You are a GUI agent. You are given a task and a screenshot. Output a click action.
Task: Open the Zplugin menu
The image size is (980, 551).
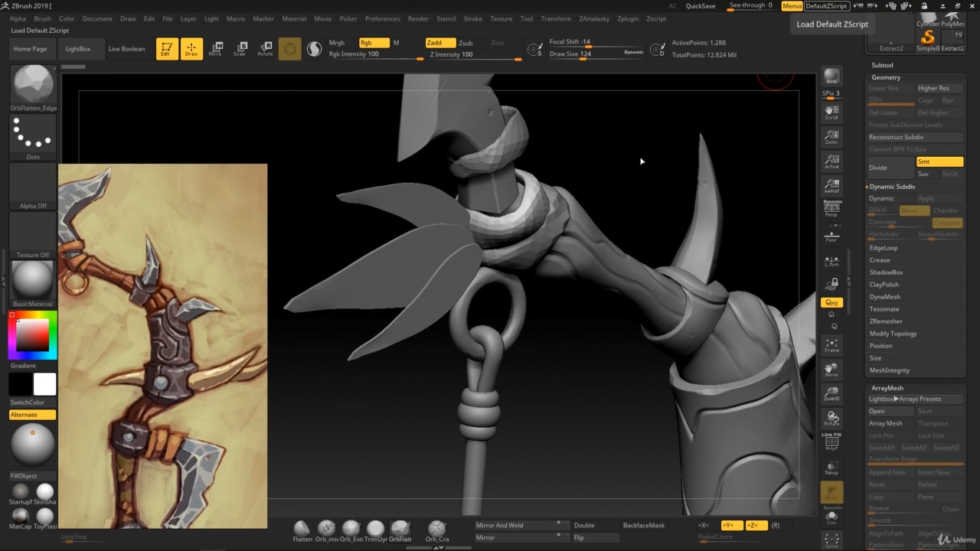tap(628, 18)
